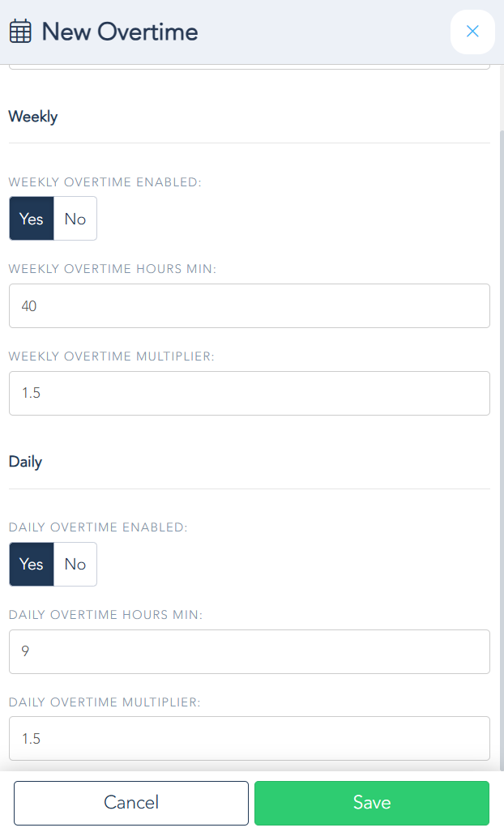This screenshot has height=832, width=504.
Task: Click into the Weekly Overtime Multiplier field
Action: click(250, 393)
